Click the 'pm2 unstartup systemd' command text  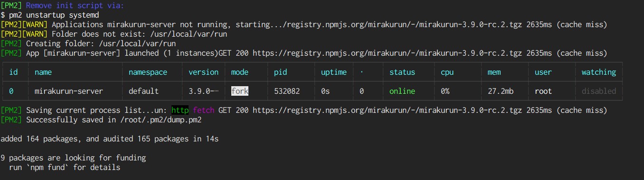pos(54,15)
